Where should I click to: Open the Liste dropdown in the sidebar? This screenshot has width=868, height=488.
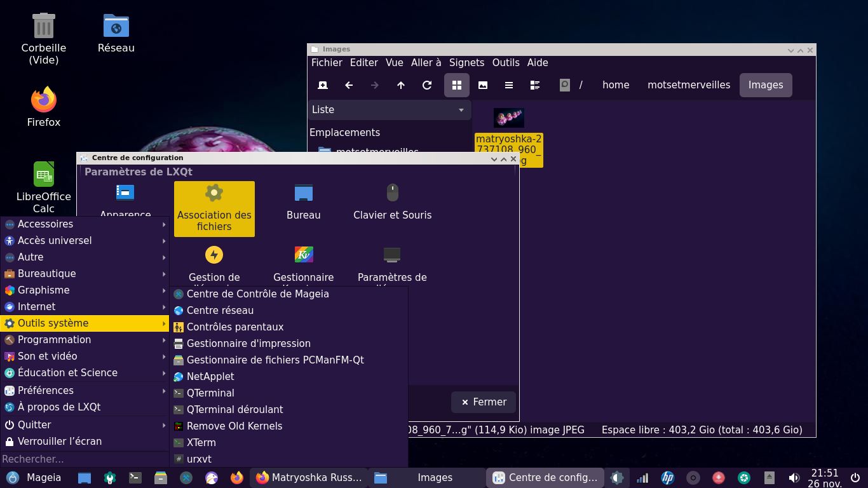[388, 109]
